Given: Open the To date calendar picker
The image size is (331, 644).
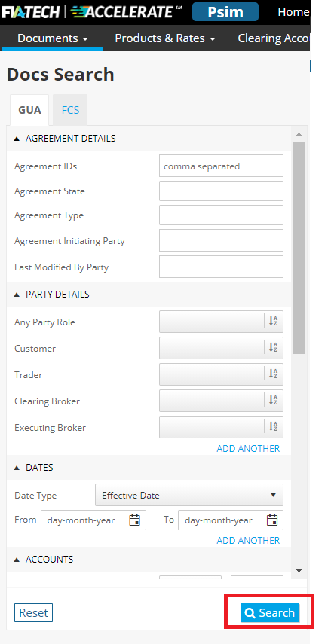Looking at the screenshot, I should (271, 520).
